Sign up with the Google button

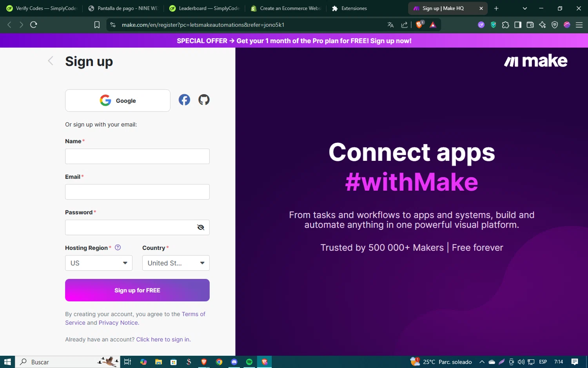[x=118, y=100]
